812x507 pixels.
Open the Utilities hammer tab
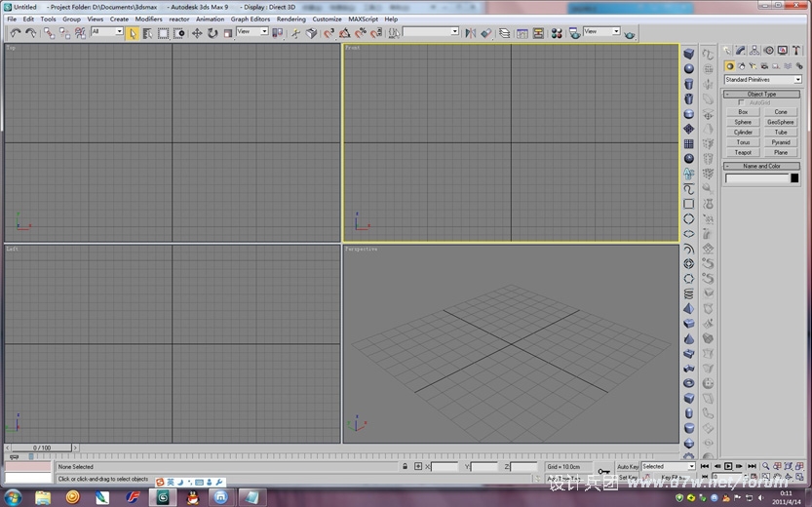[796, 51]
